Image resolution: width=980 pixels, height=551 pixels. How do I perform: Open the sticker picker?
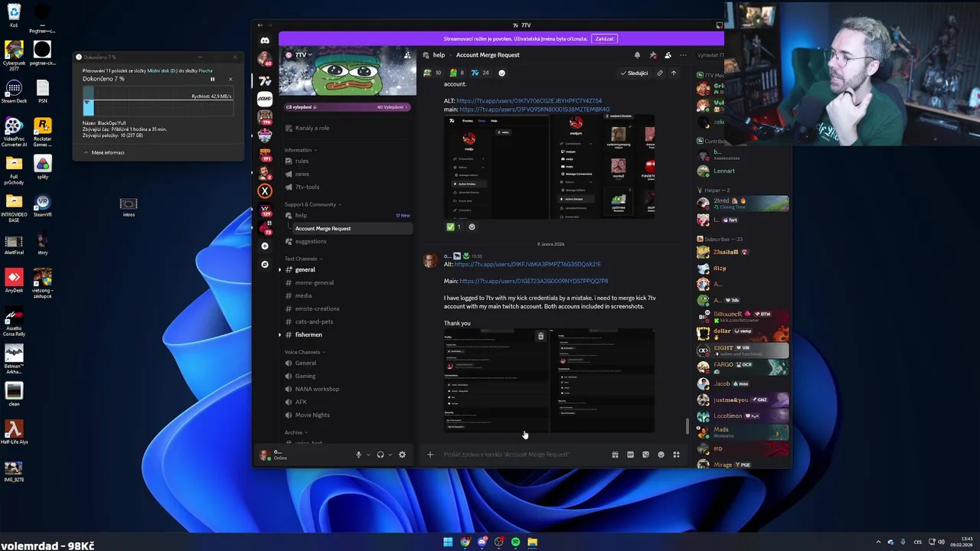pos(645,455)
